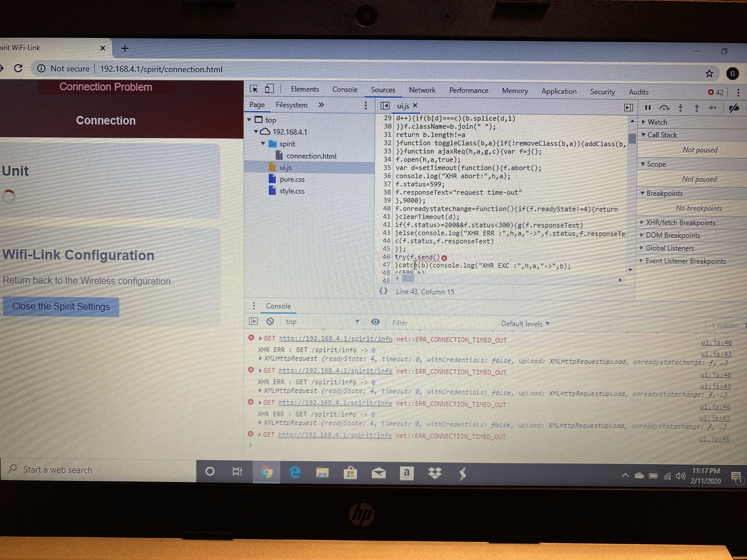This screenshot has width=747, height=560.
Task: Click the pretty print braces icon
Action: tap(383, 291)
